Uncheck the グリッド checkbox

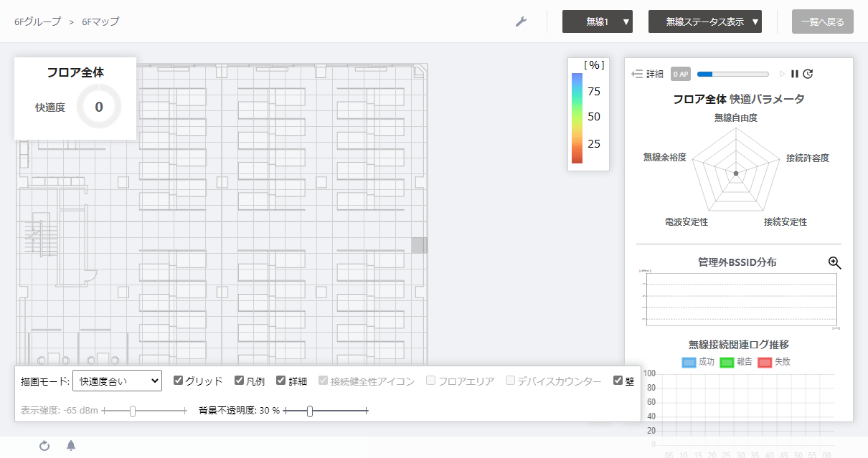tap(178, 381)
